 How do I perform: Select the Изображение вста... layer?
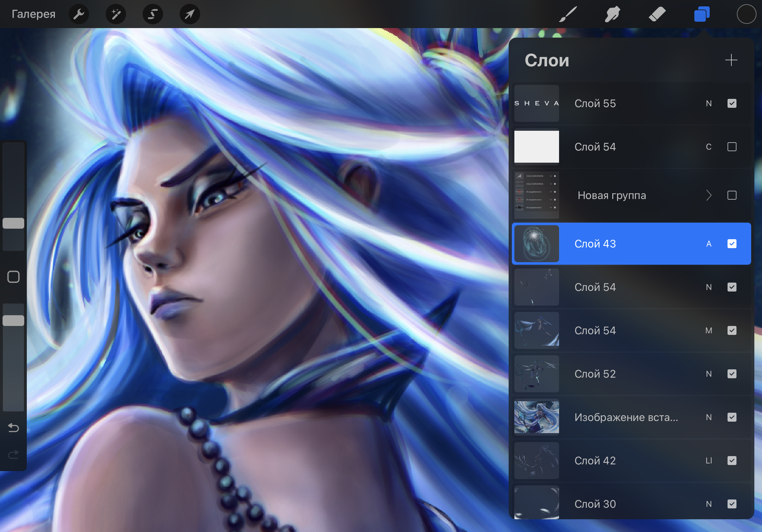626,417
